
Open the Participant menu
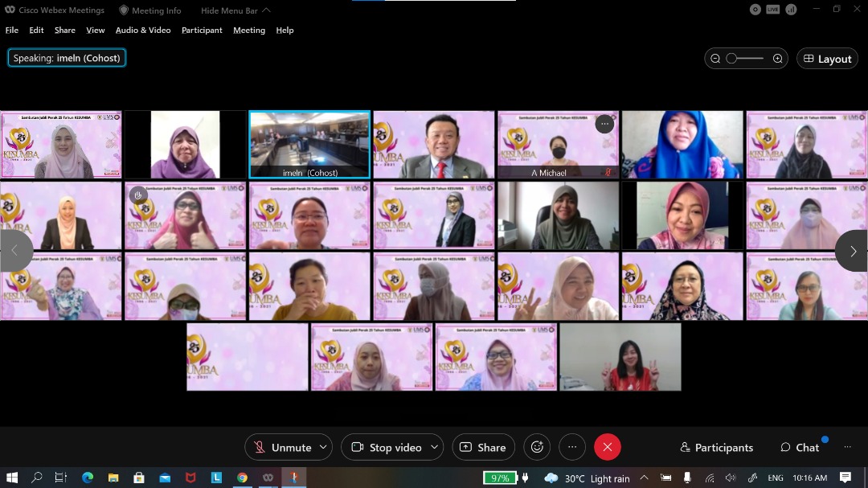click(x=202, y=30)
